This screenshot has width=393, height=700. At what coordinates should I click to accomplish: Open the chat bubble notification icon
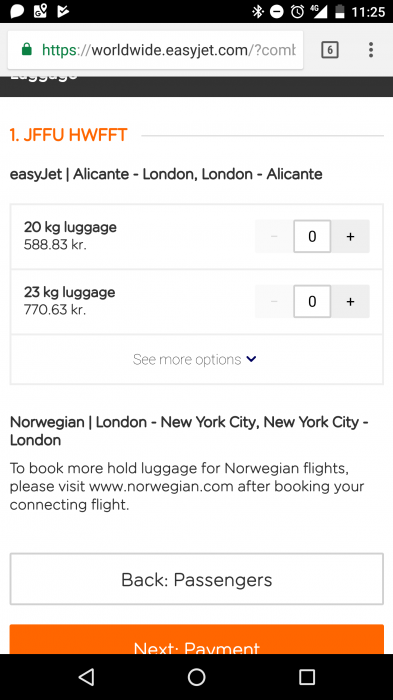point(17,11)
